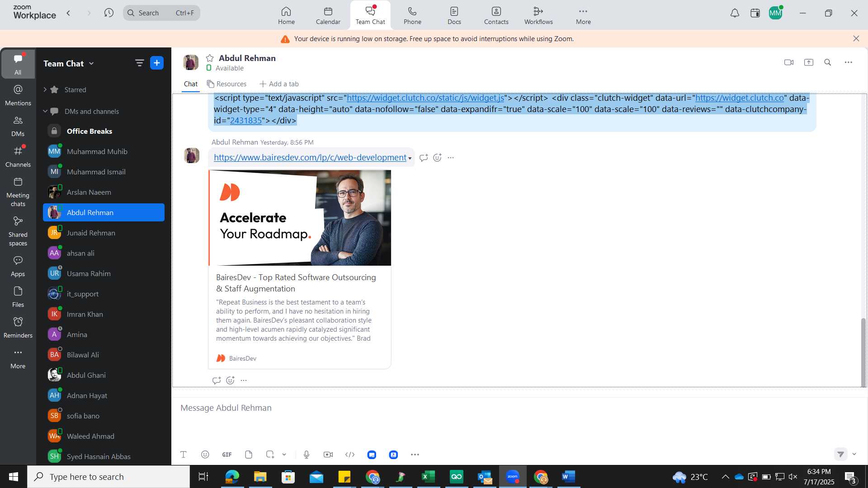Expand the link preview dropdown arrow
The image size is (868, 488).
coord(410,158)
